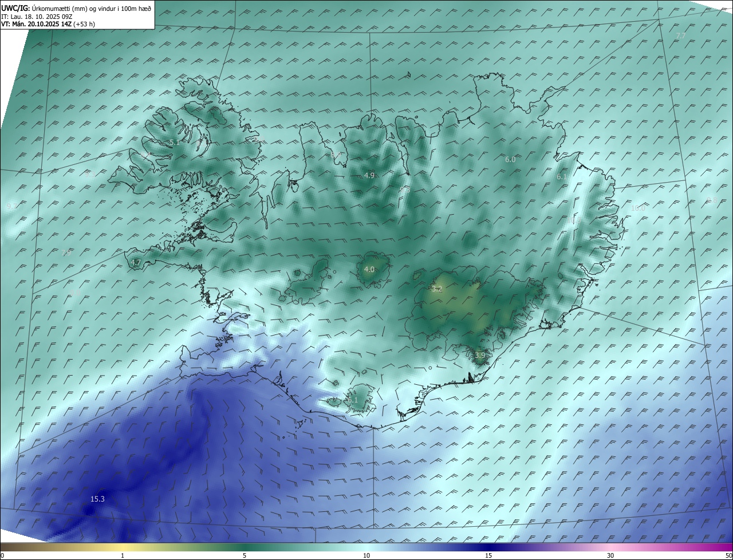Viewport: 733px width, 560px height.
Task: Click the 10 tick on color scale
Action: [x=366, y=555]
